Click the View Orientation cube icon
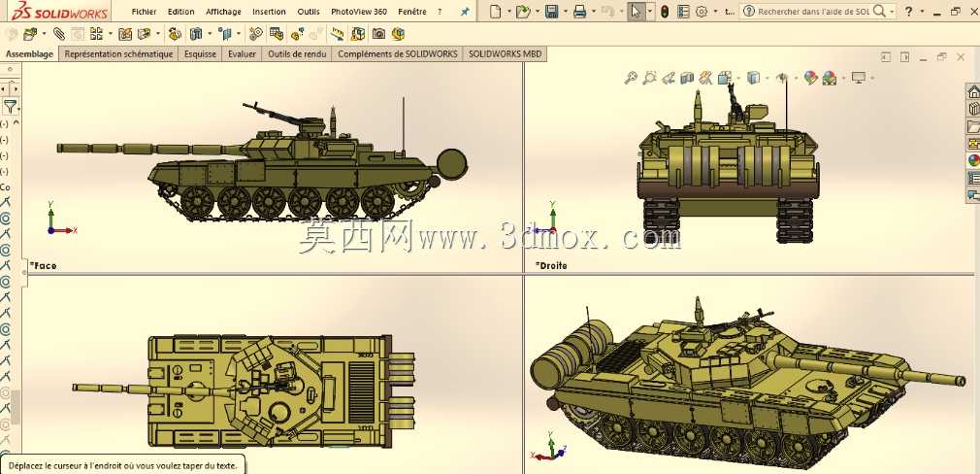Screen dimensions: 980x474 tap(725, 78)
